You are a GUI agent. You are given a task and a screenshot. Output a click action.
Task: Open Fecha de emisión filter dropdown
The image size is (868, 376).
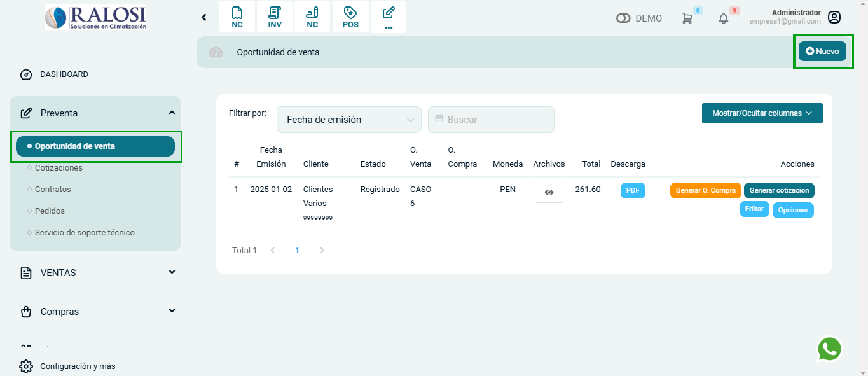coord(348,120)
